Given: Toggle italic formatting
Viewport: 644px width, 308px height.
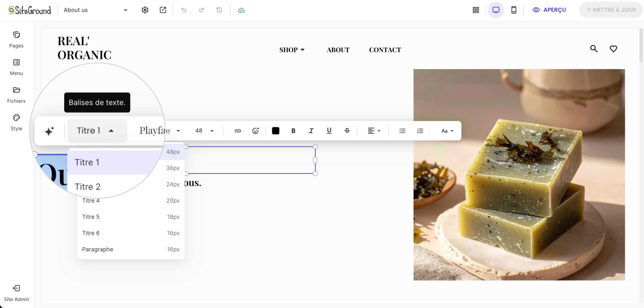Looking at the screenshot, I should [311, 131].
